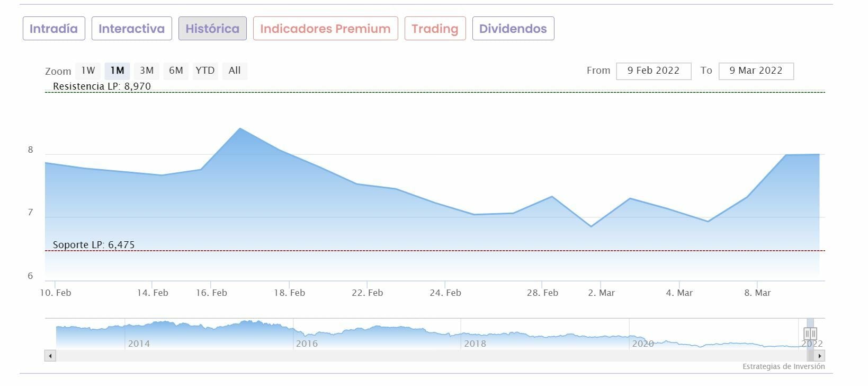Click the navigator scrollbar track
The image size is (868, 386).
pos(424,356)
